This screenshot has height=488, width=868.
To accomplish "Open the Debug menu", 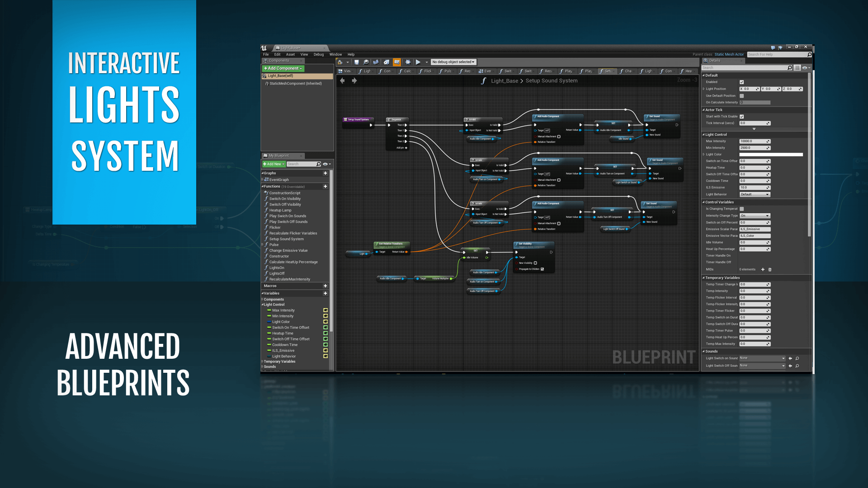I will pos(319,55).
